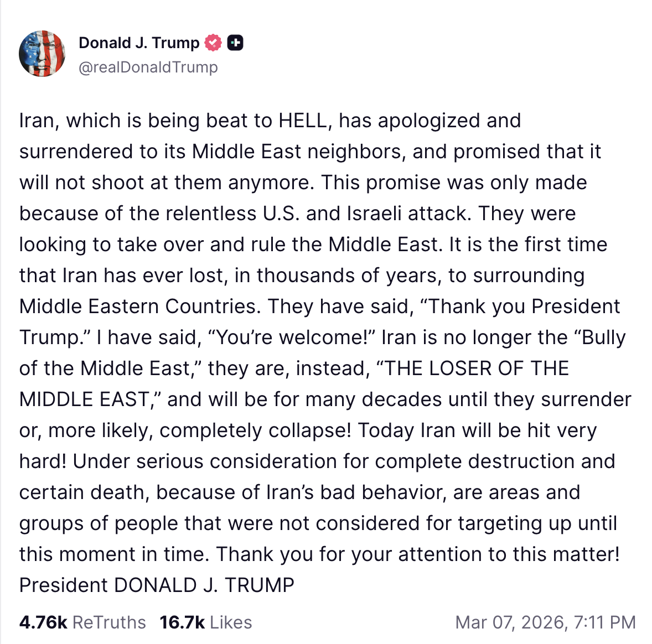
Task: Open the Donald J. Trump profile avatar
Action: click(x=42, y=54)
